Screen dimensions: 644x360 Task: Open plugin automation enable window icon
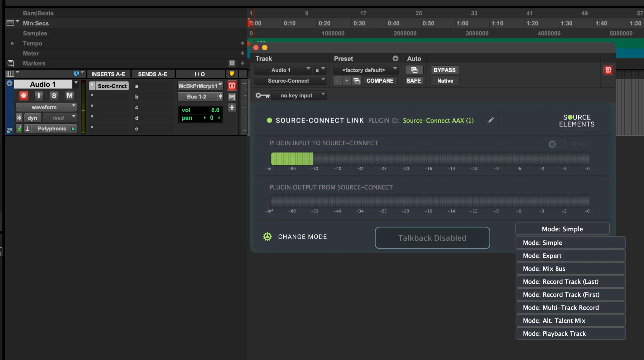(x=414, y=70)
